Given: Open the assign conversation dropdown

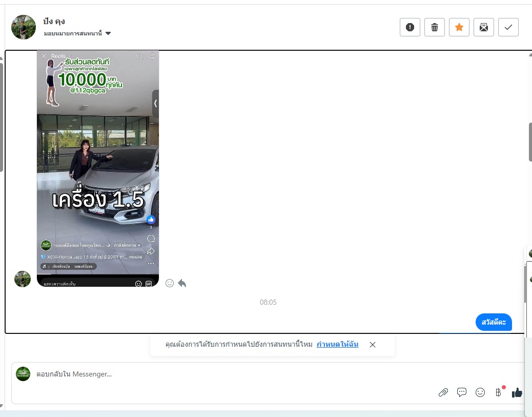Looking at the screenshot, I should [x=77, y=33].
